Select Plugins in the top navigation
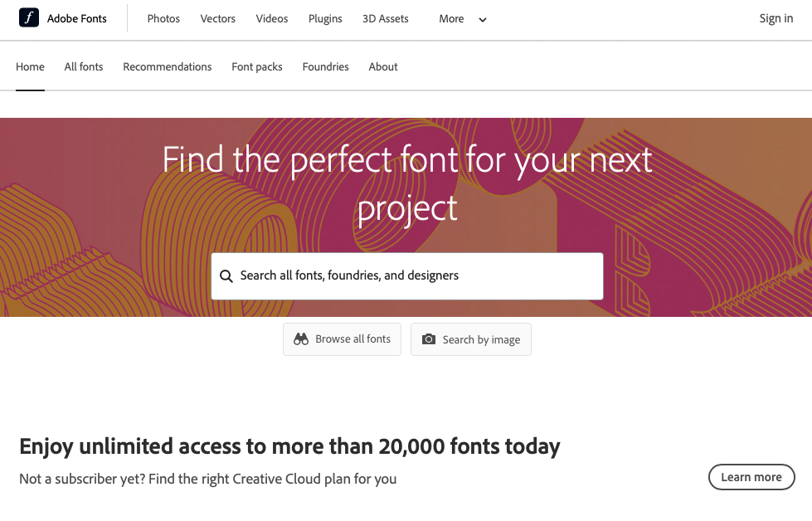812x521 pixels. coord(325,19)
